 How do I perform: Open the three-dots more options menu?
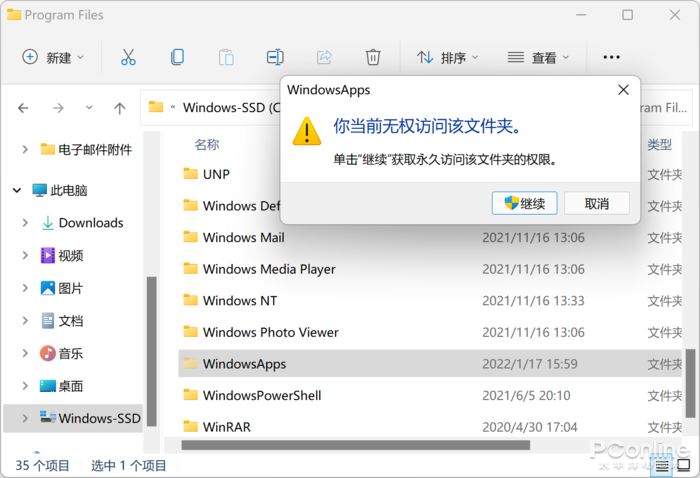point(611,57)
